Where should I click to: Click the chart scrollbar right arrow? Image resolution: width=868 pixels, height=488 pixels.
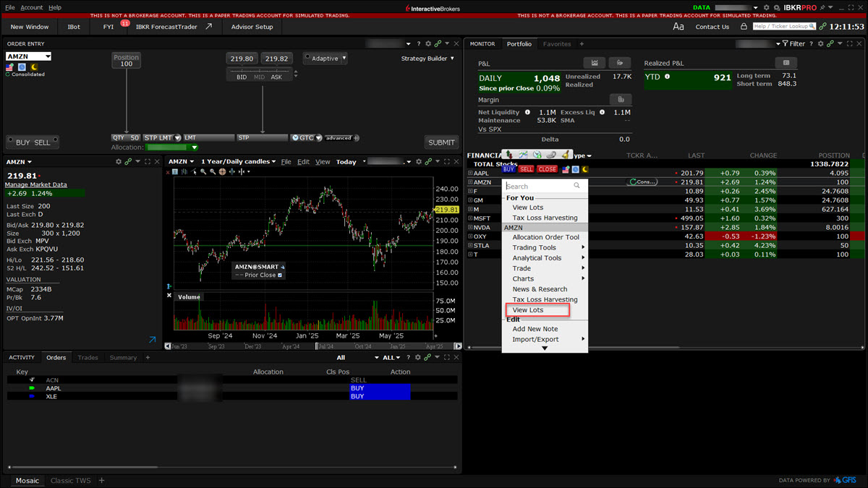(x=457, y=346)
